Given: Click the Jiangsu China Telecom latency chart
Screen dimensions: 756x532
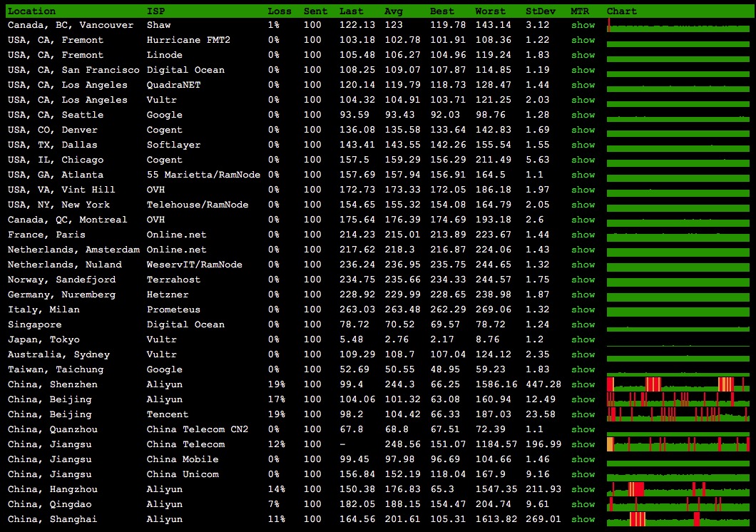Looking at the screenshot, I should tap(678, 444).
